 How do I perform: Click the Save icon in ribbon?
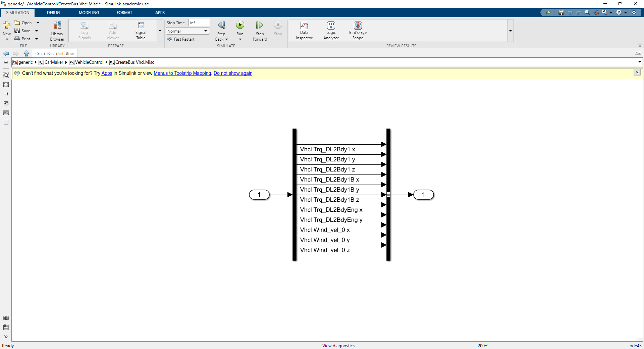(17, 31)
